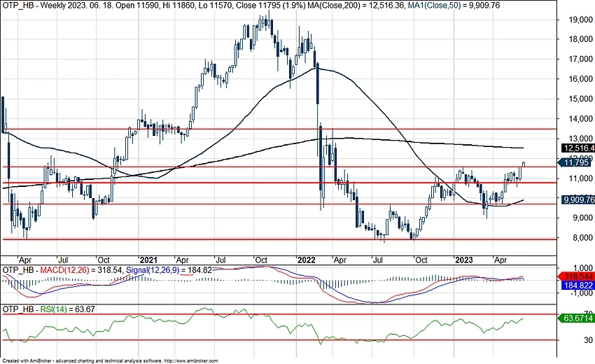Click the 2022 year label on time axis
This screenshot has width=595, height=364.
pos(306,260)
